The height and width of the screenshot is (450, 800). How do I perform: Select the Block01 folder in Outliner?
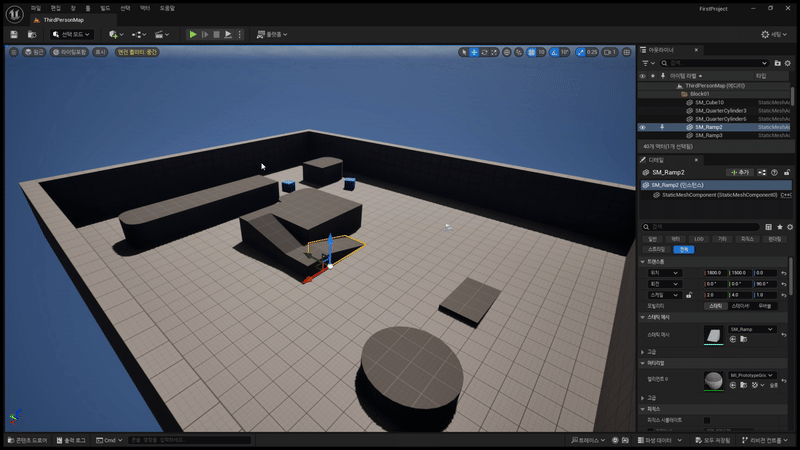tap(699, 94)
